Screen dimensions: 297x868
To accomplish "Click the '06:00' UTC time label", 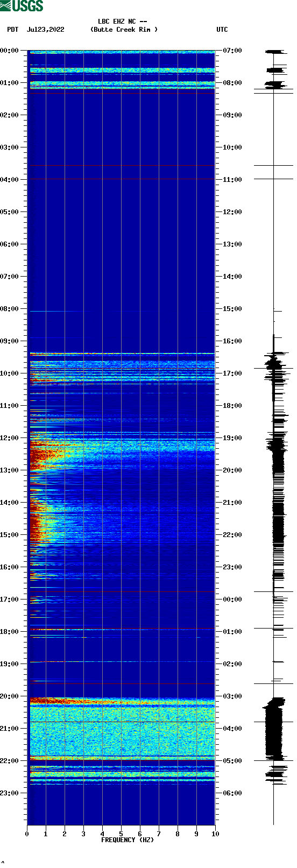I will tap(232, 793).
